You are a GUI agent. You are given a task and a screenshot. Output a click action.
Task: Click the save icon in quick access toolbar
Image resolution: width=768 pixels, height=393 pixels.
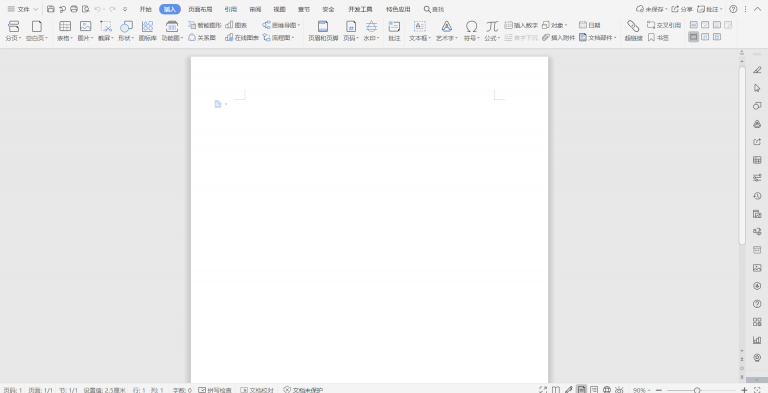click(51, 9)
